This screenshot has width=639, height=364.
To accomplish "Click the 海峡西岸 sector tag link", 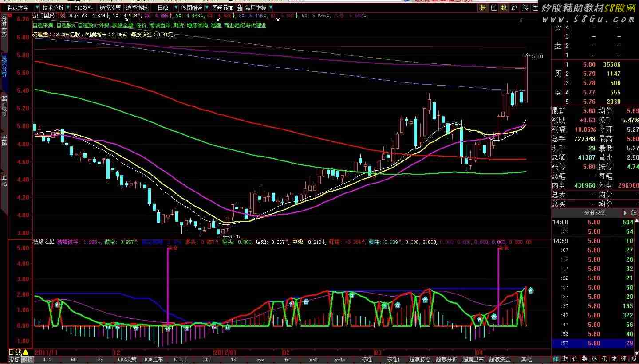I will point(160,26).
